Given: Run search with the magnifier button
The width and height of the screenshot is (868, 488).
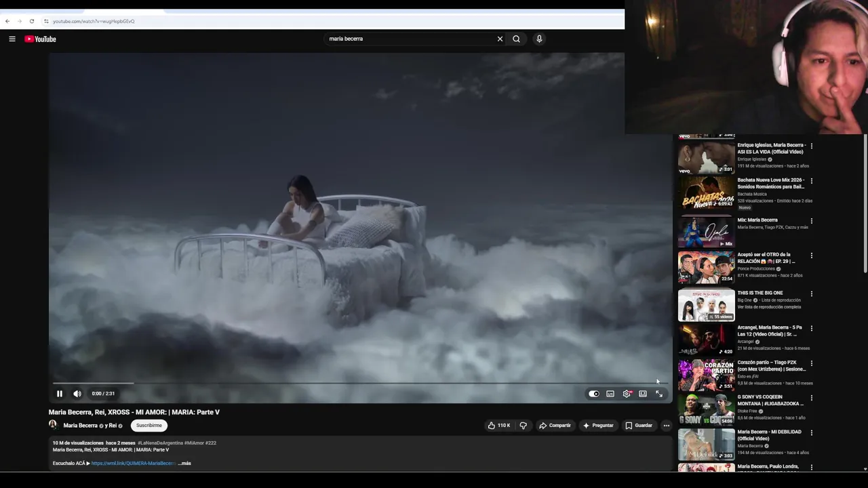Looking at the screenshot, I should (x=517, y=39).
